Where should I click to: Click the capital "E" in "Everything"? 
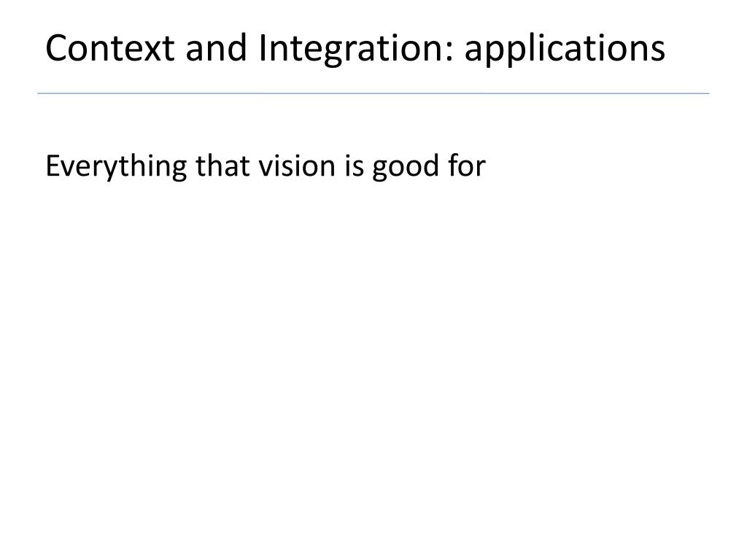[x=53, y=166]
